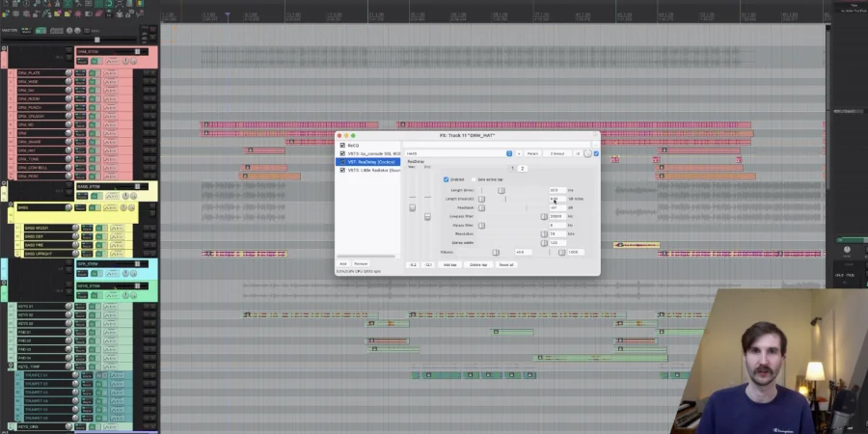The image size is (868, 434).
Task: Select delay tap 1 tab
Action: tap(513, 168)
